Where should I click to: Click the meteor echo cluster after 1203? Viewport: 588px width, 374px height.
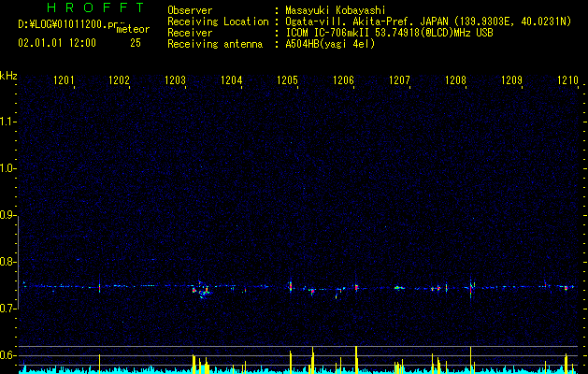(x=202, y=290)
